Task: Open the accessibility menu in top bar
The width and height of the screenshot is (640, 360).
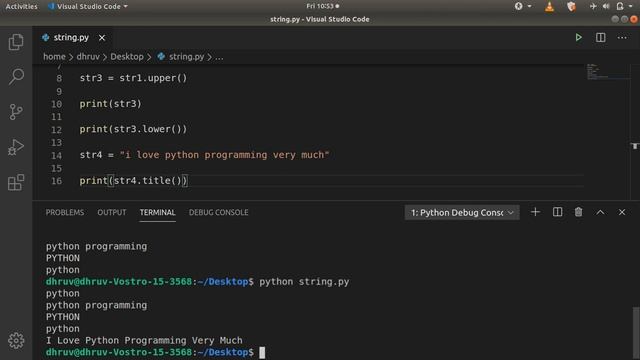Action: point(522,6)
